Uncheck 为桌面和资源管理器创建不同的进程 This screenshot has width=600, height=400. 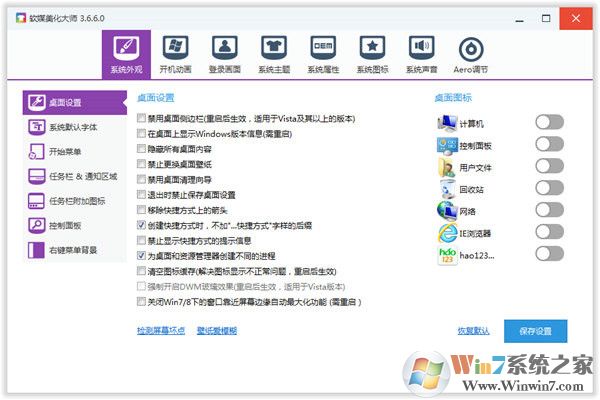[x=141, y=255]
